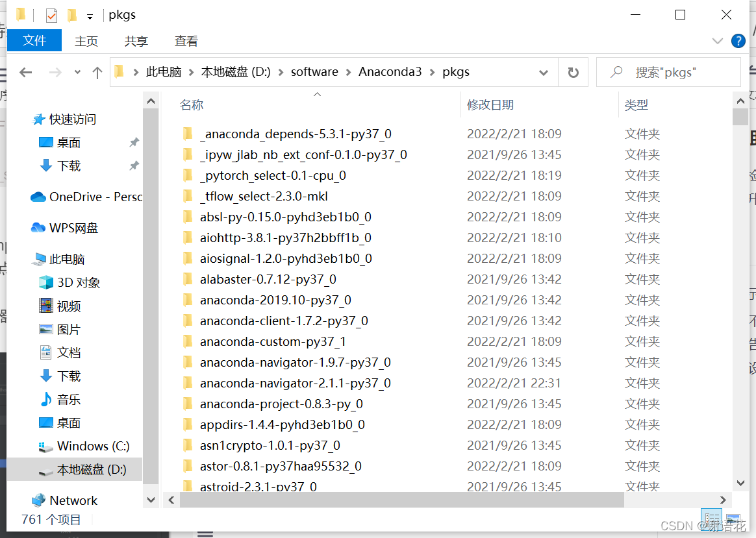Go up one folder level

tap(97, 72)
